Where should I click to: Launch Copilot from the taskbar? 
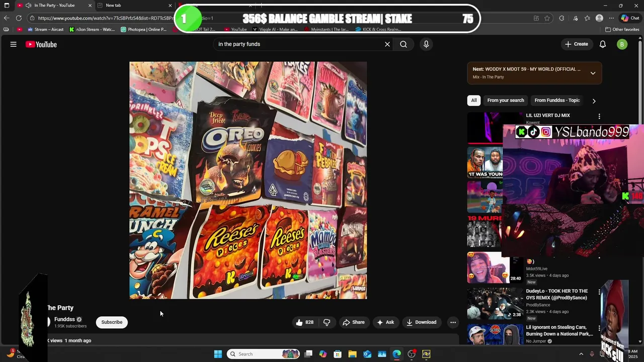click(323, 354)
